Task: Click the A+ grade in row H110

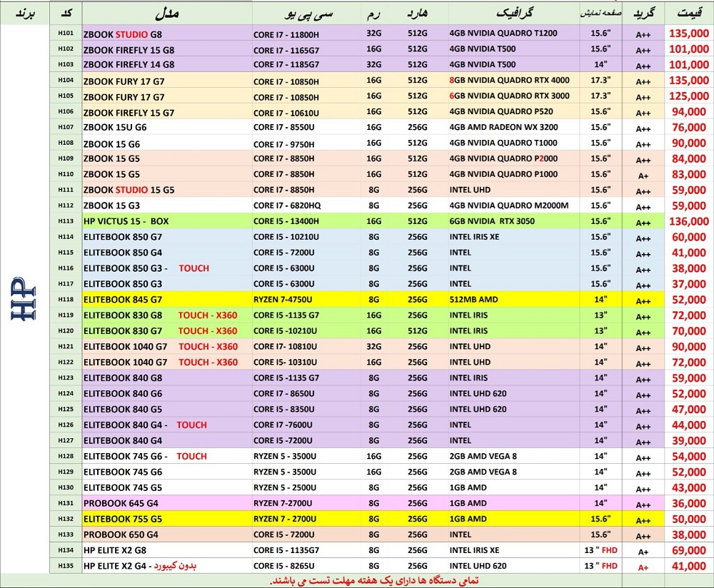Action: pos(643,176)
